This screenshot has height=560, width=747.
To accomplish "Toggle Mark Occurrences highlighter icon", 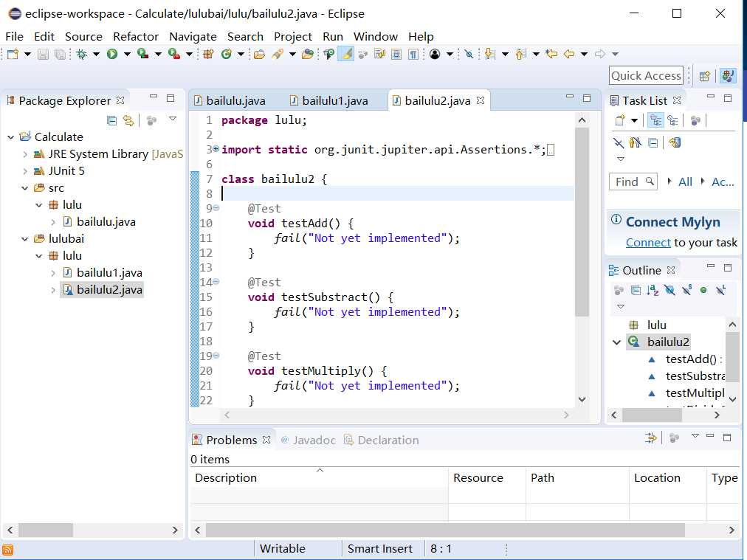I will click(347, 54).
